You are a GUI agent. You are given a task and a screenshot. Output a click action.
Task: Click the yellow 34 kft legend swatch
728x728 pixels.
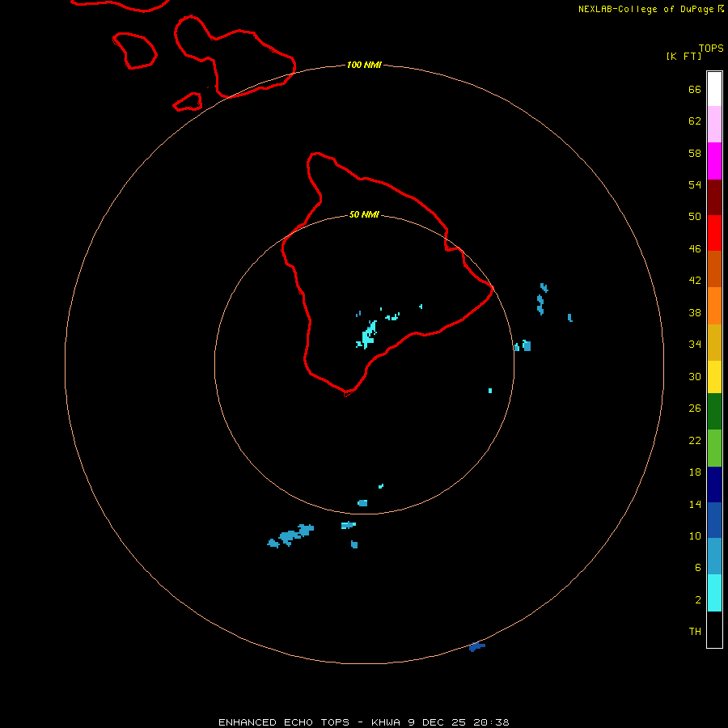pos(714,377)
